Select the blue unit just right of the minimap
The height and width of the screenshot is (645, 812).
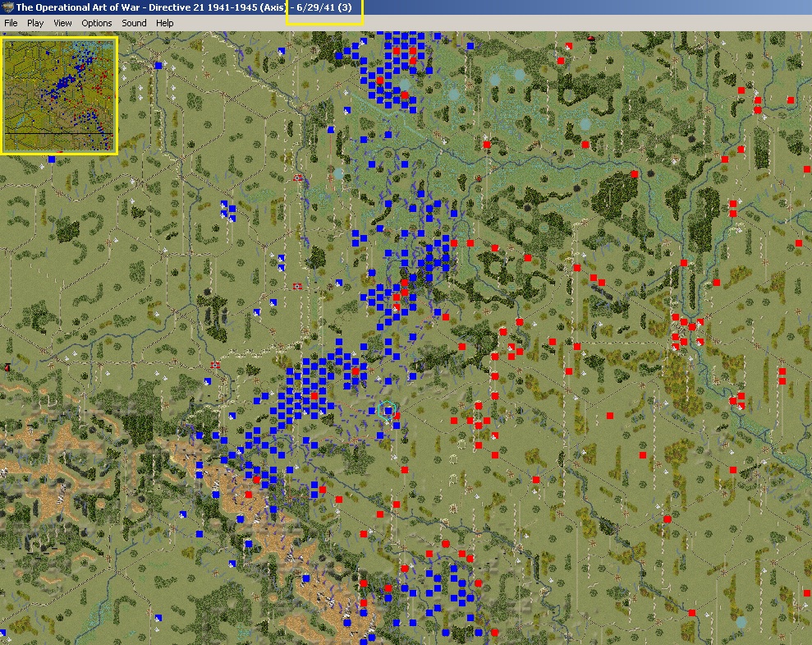158,64
